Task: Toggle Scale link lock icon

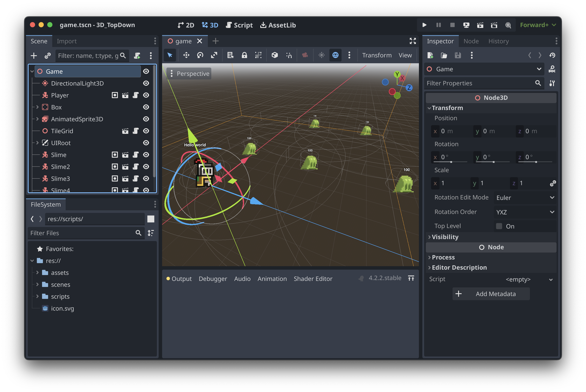Action: 553,183
